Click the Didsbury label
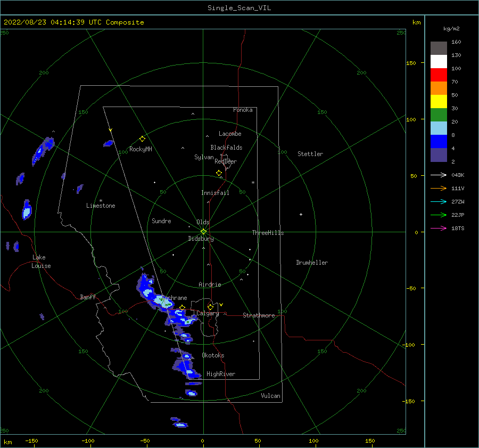Image resolution: width=479 pixels, height=448 pixels. pos(201,239)
